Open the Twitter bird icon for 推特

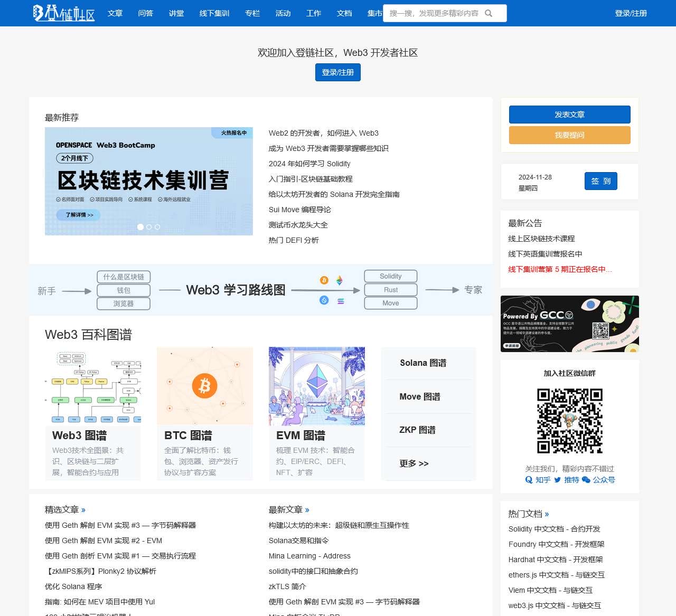[557, 480]
